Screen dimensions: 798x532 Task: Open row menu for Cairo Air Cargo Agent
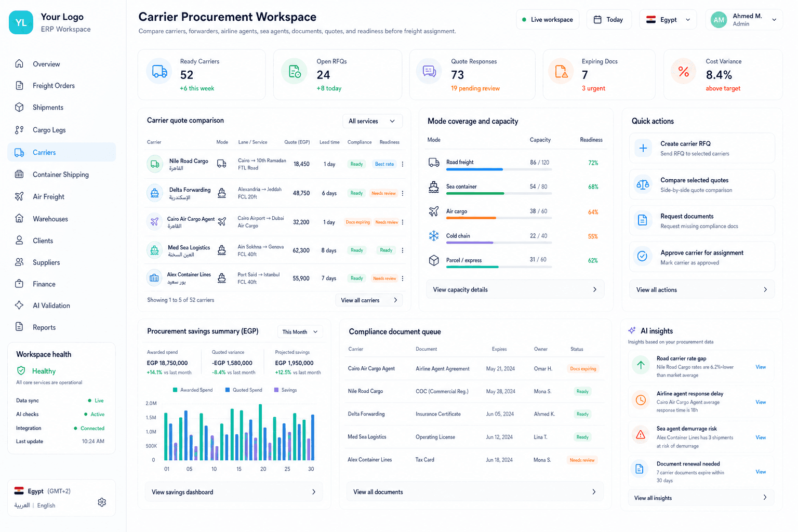(x=403, y=222)
